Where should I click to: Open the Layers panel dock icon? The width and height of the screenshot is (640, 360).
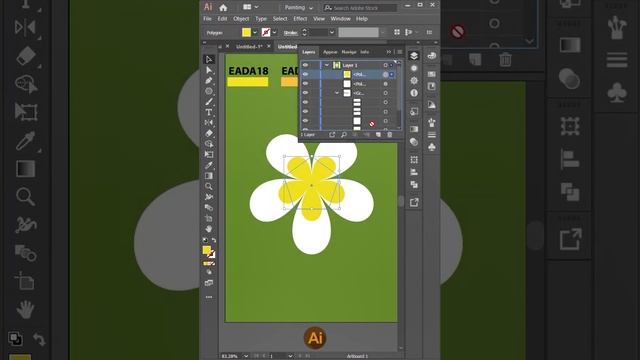414,56
